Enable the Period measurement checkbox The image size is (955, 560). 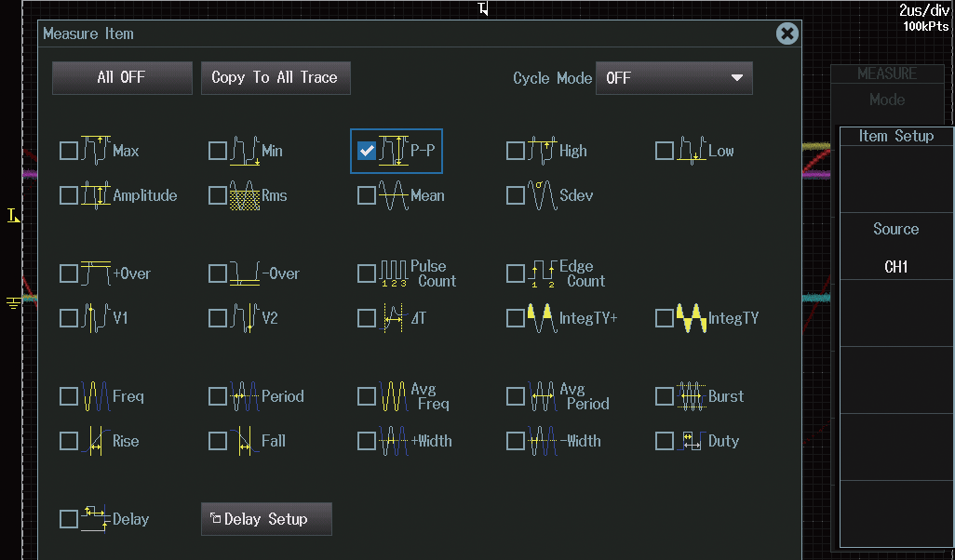[x=218, y=396]
